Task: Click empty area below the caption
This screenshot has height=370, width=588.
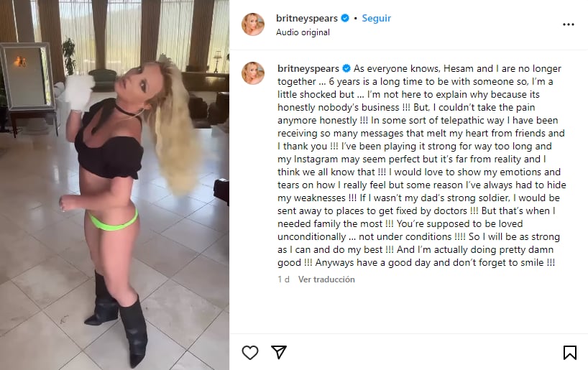Action: (409, 309)
